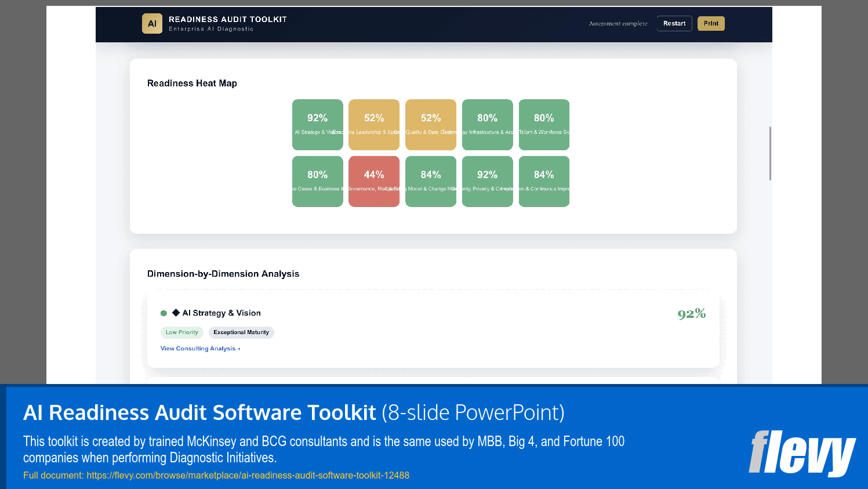Click the Print button
Viewport: 868px width, 489px height.
pyautogui.click(x=711, y=24)
